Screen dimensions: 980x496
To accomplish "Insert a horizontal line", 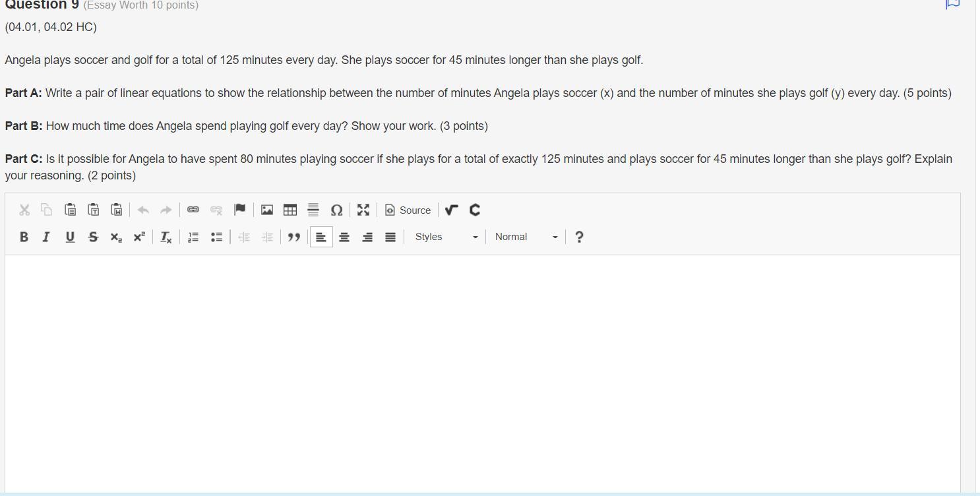I will click(313, 210).
